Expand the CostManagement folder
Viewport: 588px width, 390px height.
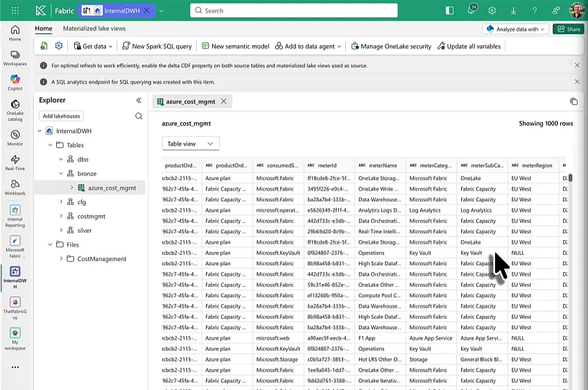(61, 259)
